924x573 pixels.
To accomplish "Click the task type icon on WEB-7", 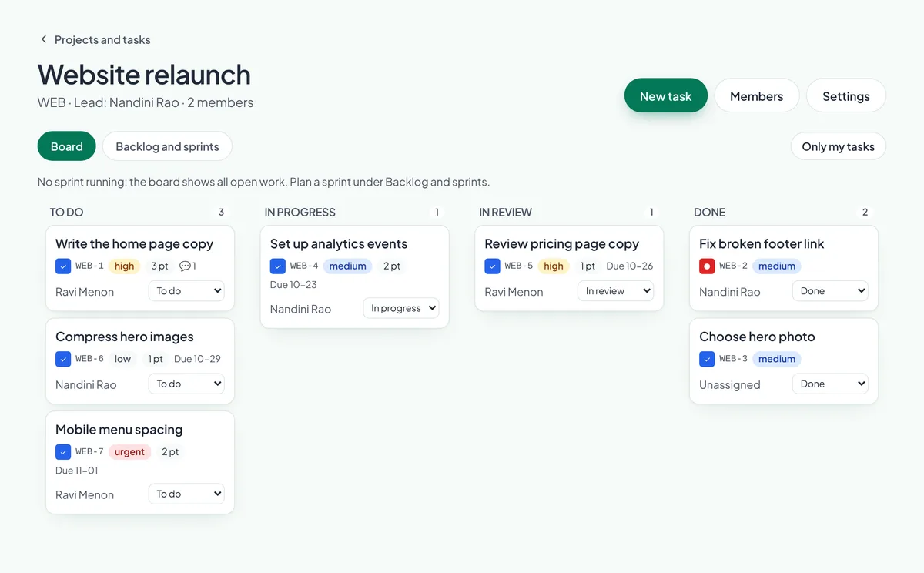I will 63,452.
